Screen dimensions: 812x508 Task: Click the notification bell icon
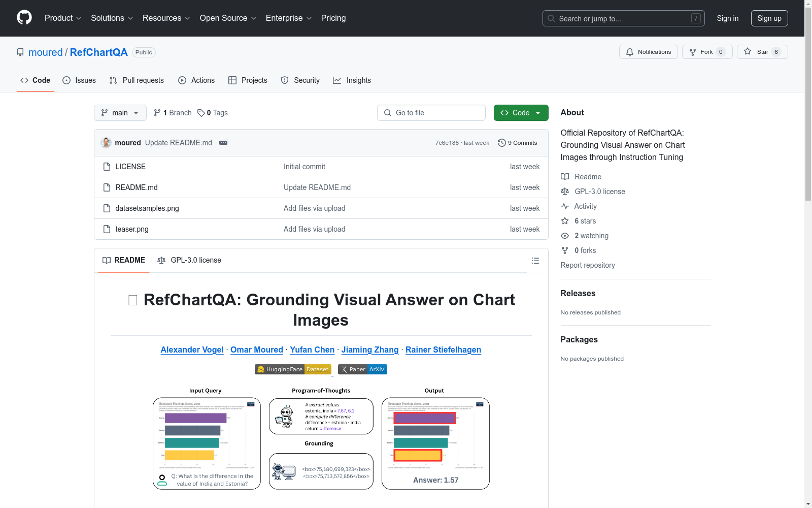point(630,52)
